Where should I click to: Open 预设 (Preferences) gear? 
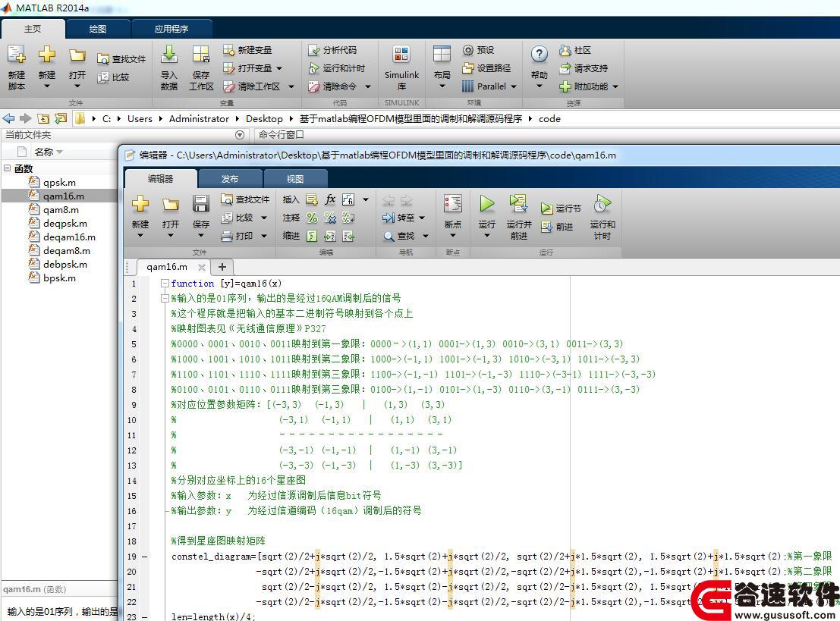click(x=478, y=50)
